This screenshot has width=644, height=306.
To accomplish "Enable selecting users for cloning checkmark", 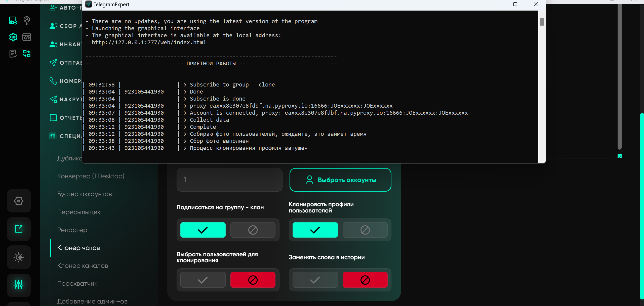I will click(203, 280).
